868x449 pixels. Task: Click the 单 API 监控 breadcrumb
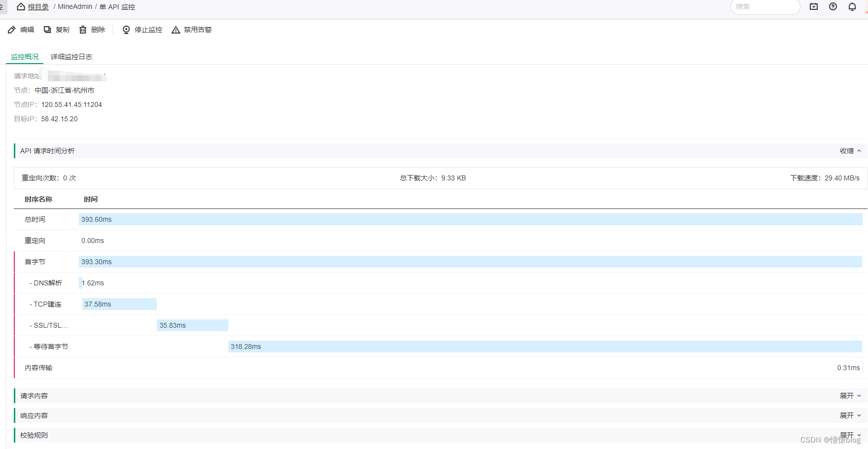pyautogui.click(x=117, y=7)
